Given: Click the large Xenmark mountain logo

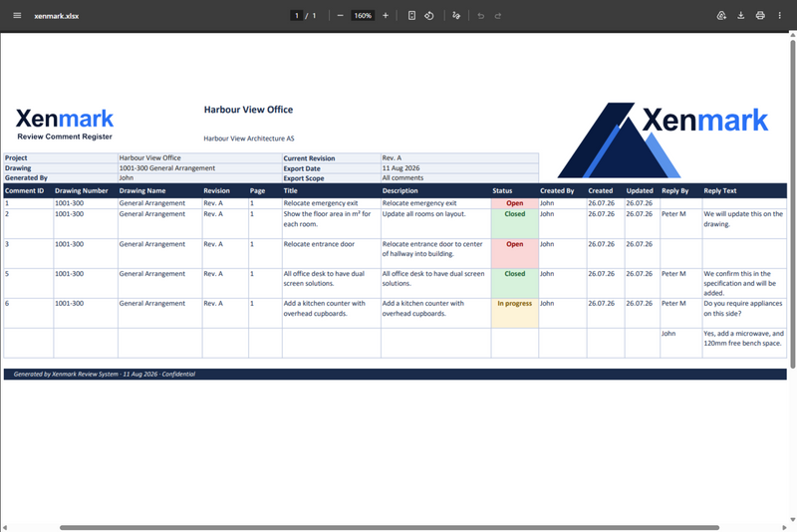Looking at the screenshot, I should tap(663, 140).
